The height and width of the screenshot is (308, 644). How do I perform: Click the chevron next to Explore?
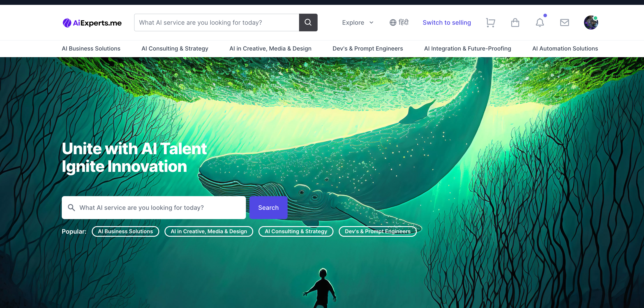tap(371, 23)
